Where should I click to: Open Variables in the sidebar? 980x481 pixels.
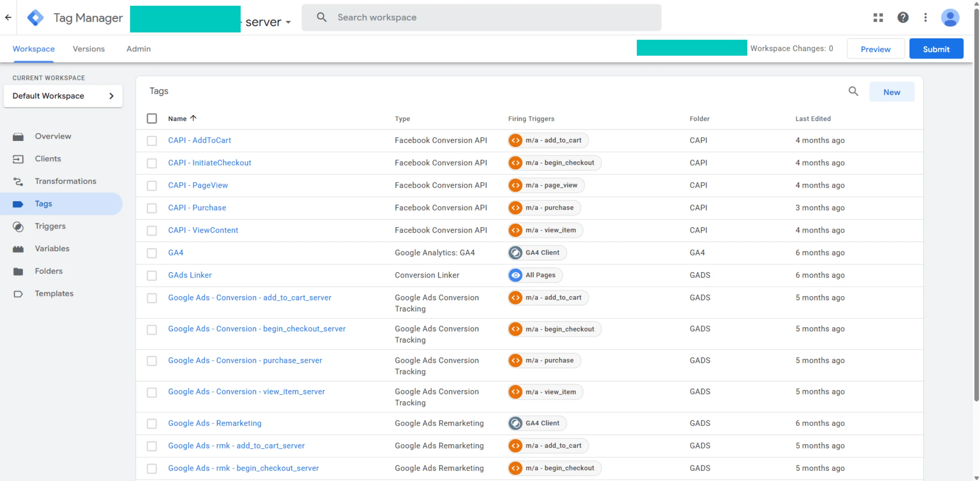point(61,249)
